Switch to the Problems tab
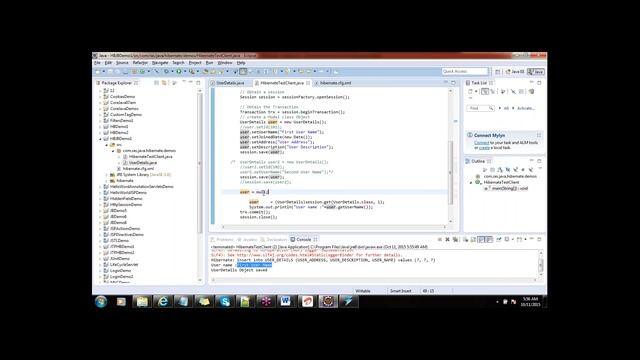 tap(222, 240)
